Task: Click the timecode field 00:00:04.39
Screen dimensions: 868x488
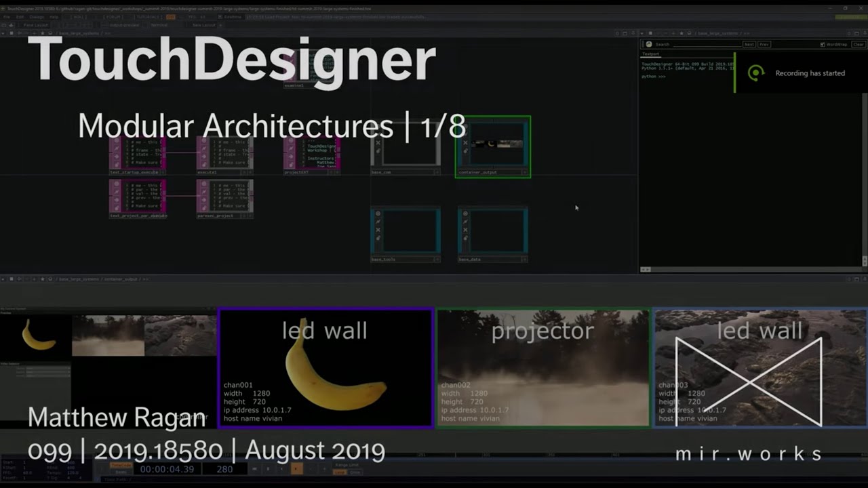Action: [x=167, y=469]
